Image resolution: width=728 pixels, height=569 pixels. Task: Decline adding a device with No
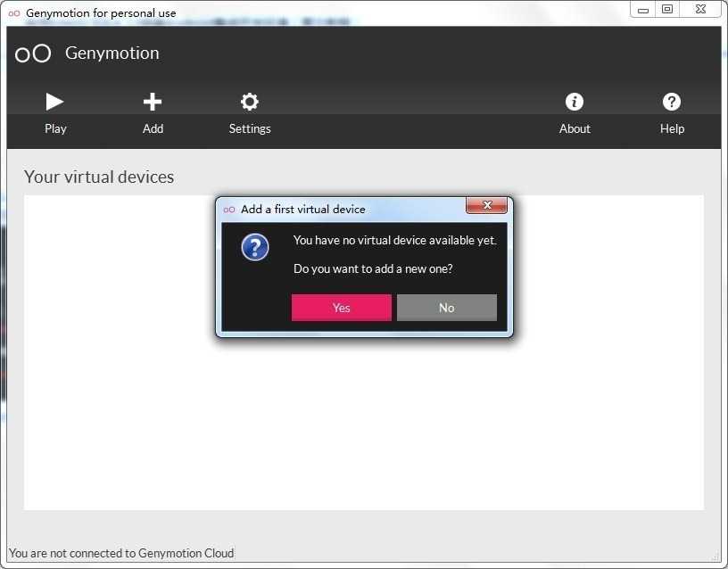tap(447, 307)
